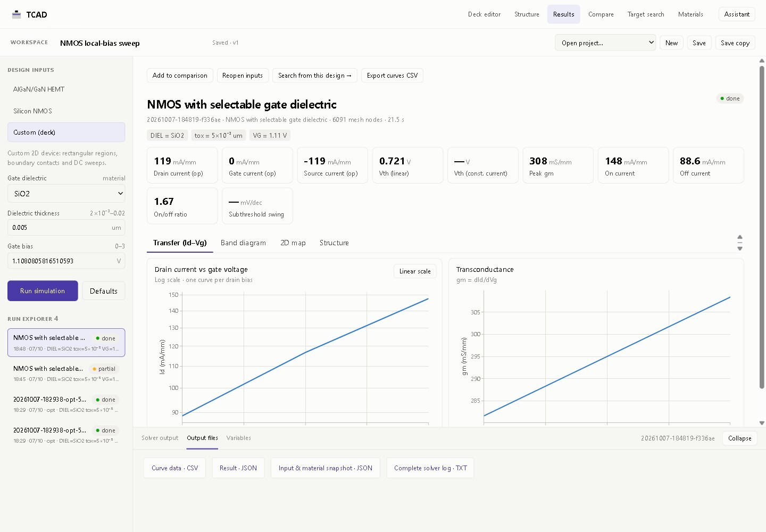Click the Gate bias input field
Image resolution: width=766 pixels, height=532 pixels.
[66, 261]
